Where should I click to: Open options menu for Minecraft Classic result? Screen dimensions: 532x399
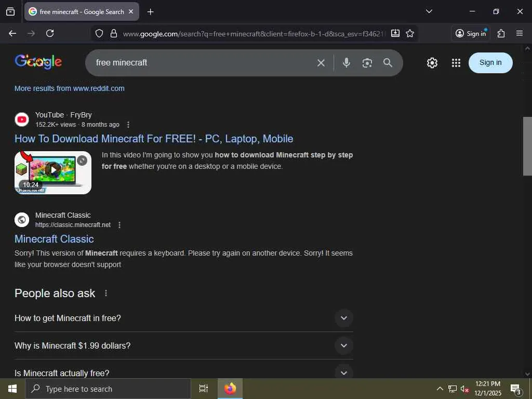coord(119,225)
